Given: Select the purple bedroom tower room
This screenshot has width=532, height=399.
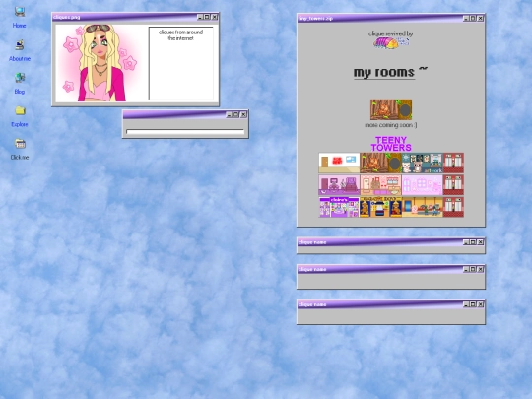Looking at the screenshot, I should tap(339, 185).
